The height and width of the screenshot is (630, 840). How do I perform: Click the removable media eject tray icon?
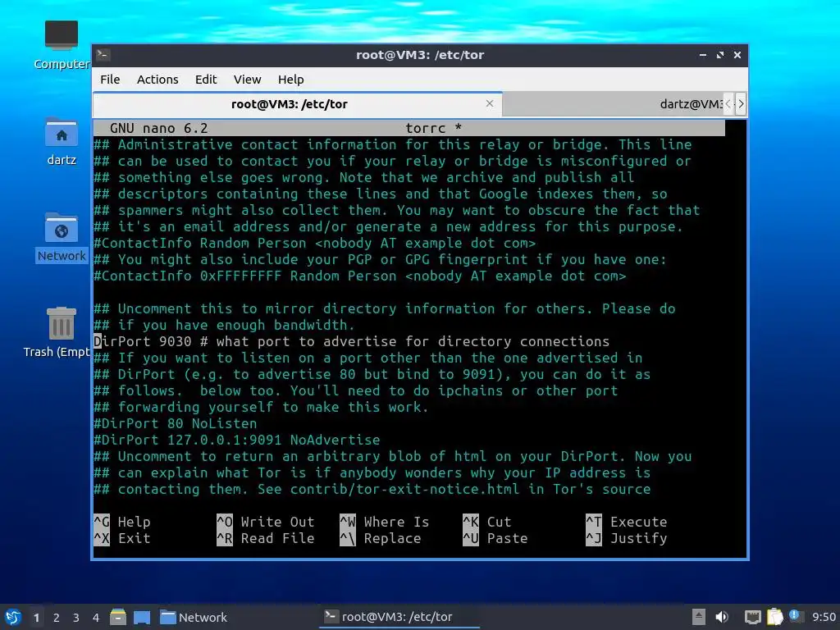coord(698,617)
